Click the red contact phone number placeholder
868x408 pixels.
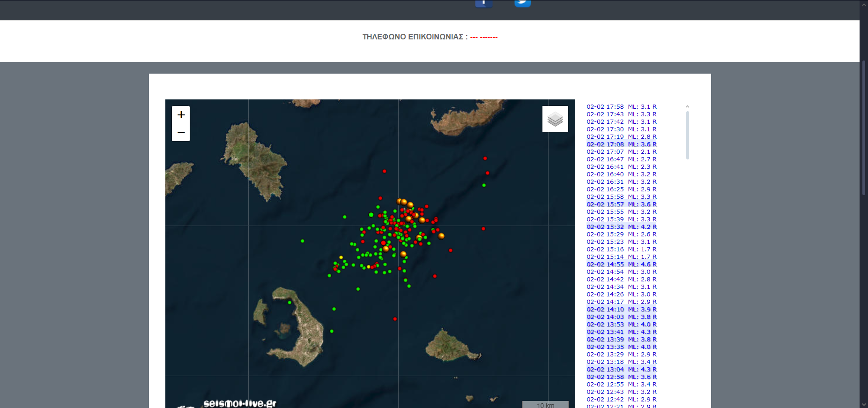[x=483, y=37]
